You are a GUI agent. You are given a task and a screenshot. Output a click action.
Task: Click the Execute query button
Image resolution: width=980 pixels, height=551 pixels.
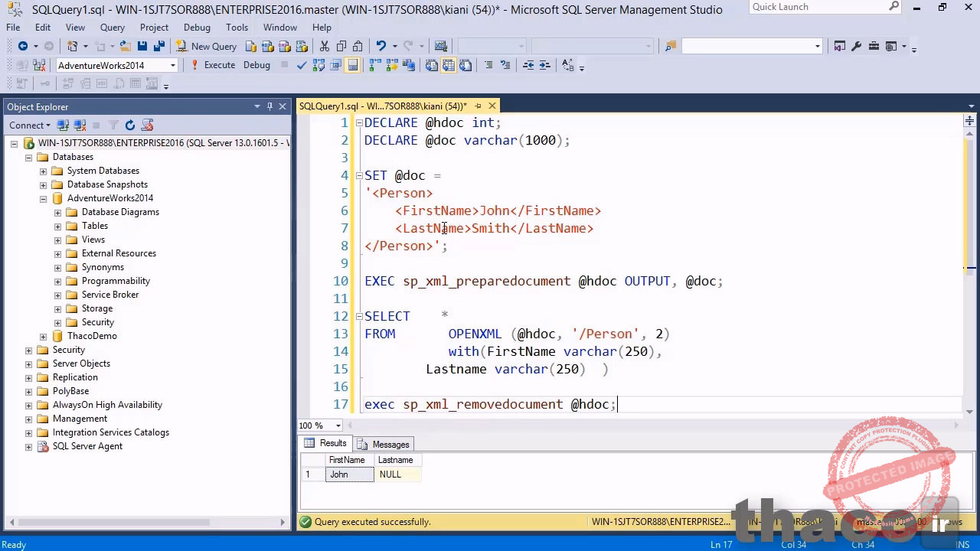click(213, 65)
